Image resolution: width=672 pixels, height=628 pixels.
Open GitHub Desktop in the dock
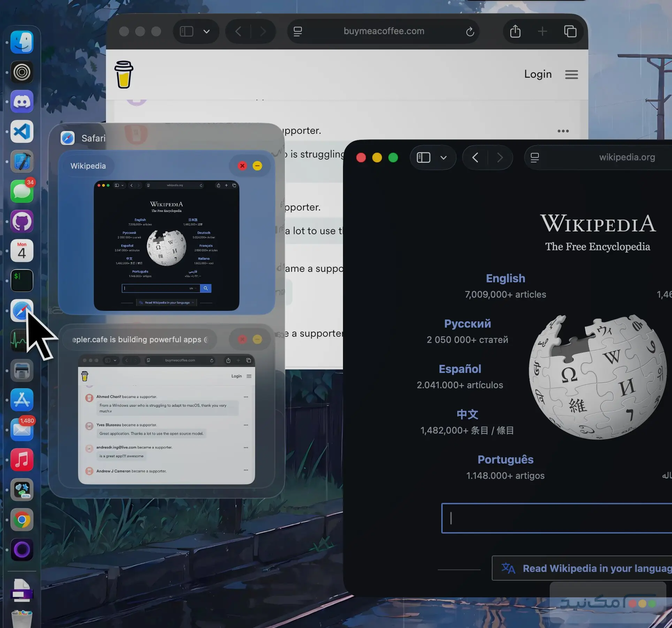[x=22, y=221]
